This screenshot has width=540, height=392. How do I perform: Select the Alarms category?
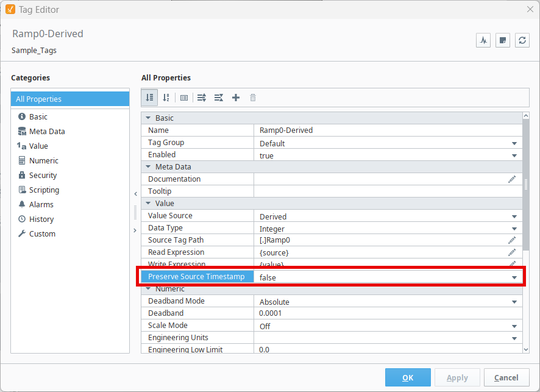(41, 204)
